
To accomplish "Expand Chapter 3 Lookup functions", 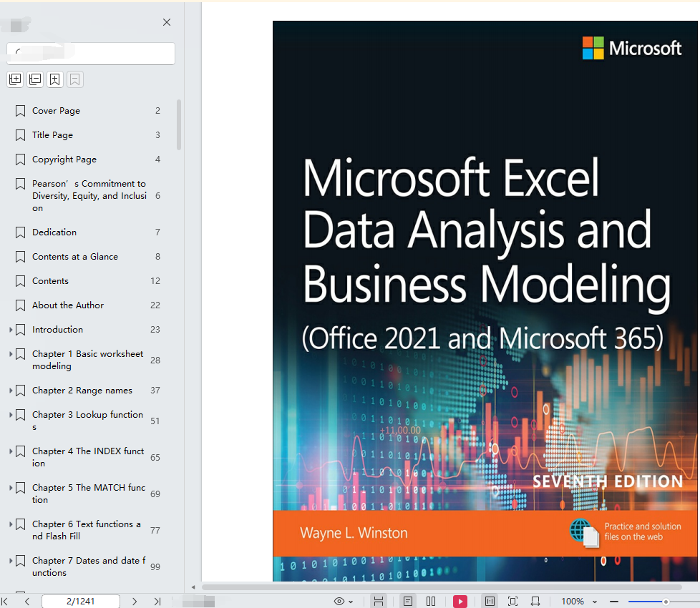I will pos(11,414).
